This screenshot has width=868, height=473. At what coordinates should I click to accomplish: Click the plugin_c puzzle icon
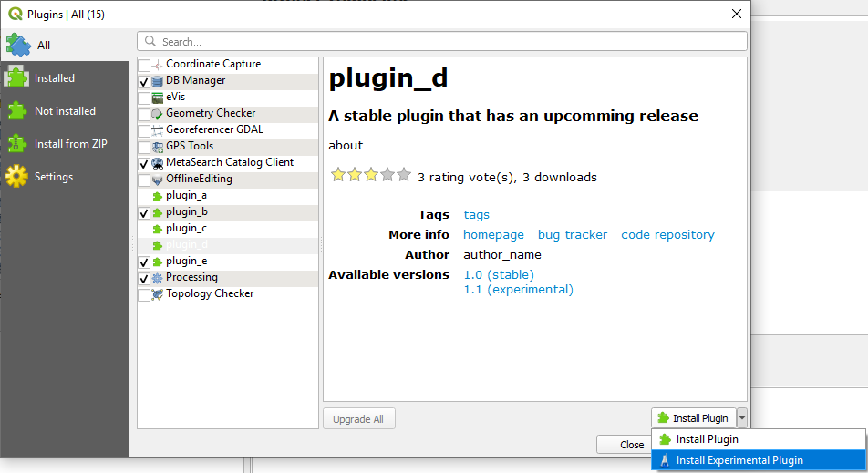(x=157, y=229)
